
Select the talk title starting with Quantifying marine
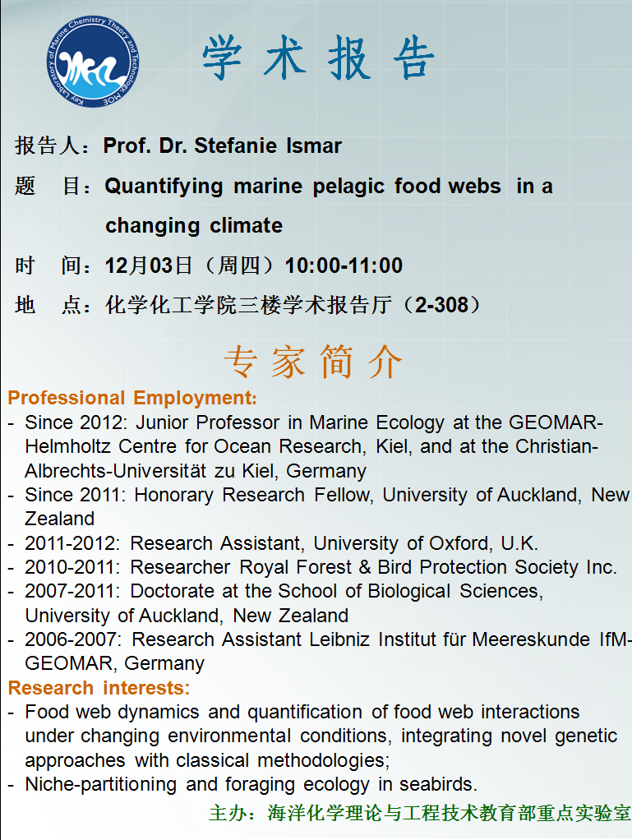coord(328,187)
